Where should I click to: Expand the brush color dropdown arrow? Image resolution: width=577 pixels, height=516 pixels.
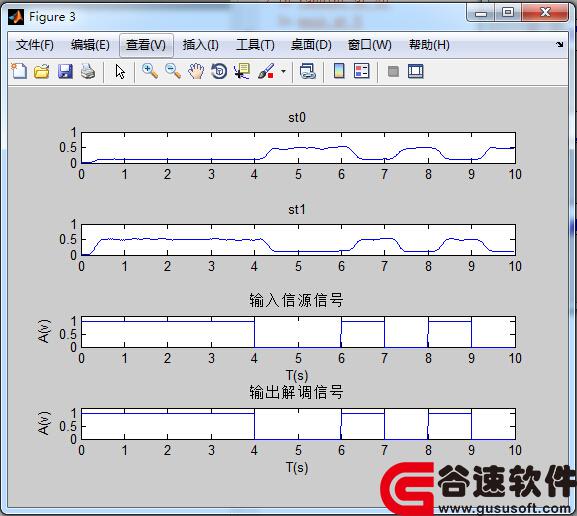[x=283, y=71]
